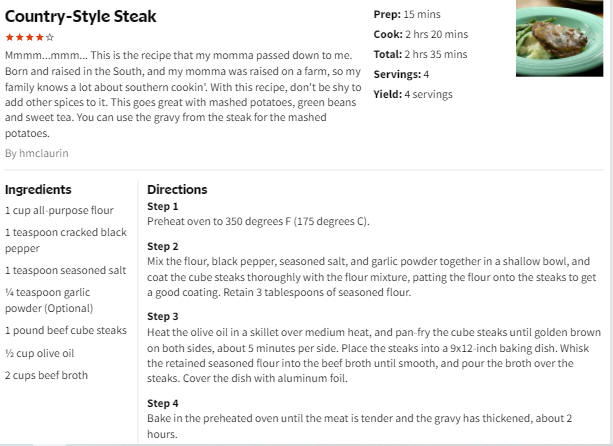Select the Ingredients heading

(x=38, y=190)
